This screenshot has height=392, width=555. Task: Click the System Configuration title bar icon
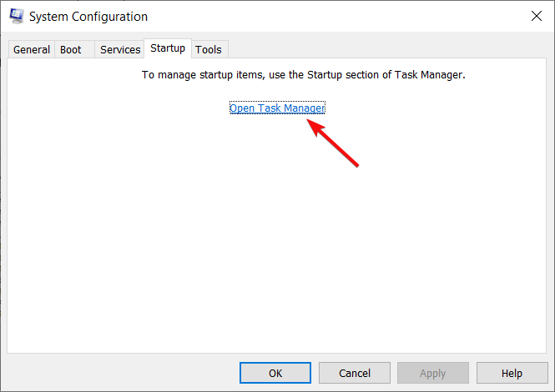(17, 17)
